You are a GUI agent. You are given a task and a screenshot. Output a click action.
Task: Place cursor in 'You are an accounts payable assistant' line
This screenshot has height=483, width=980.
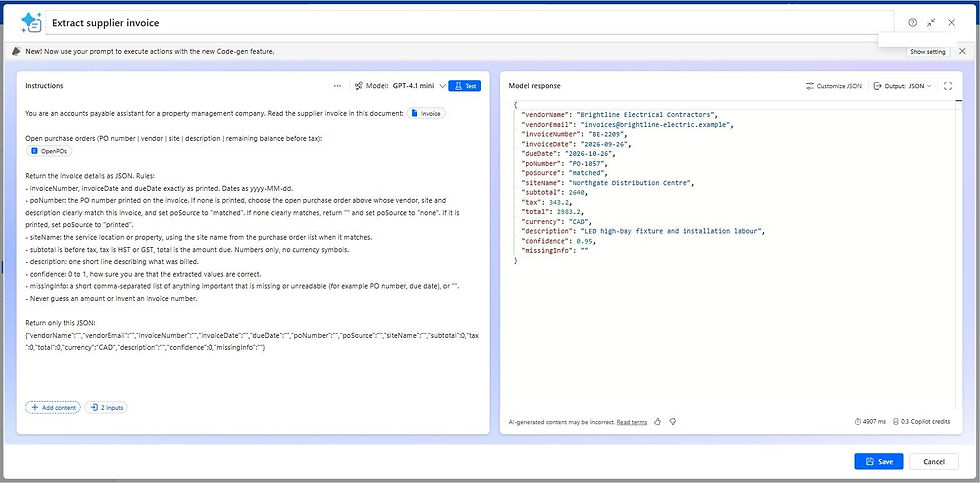[214, 114]
